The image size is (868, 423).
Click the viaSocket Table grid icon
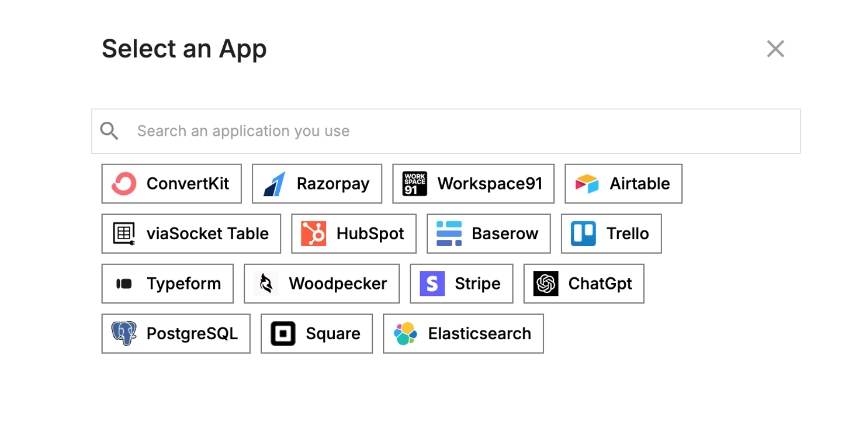(124, 233)
